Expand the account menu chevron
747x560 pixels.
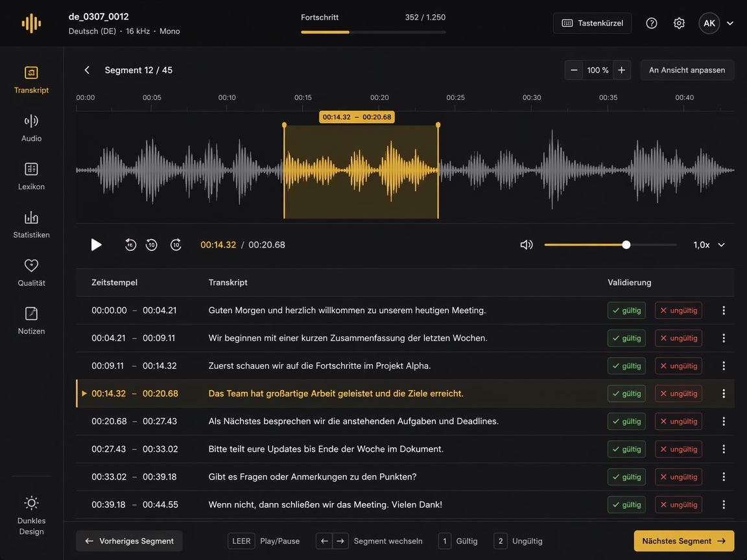pyautogui.click(x=730, y=23)
